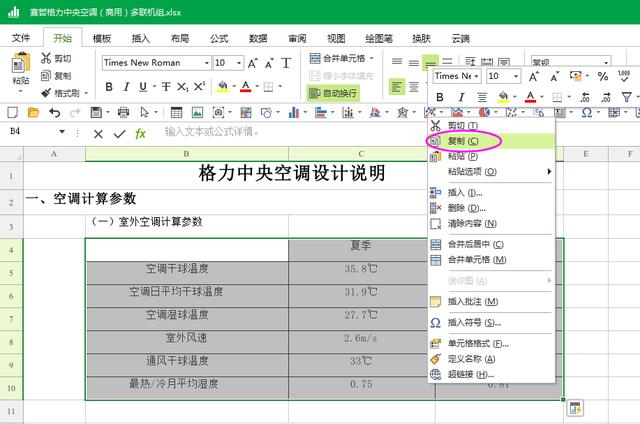Cancel formula entry with the X icon
This screenshot has height=424, width=640.
point(98,133)
